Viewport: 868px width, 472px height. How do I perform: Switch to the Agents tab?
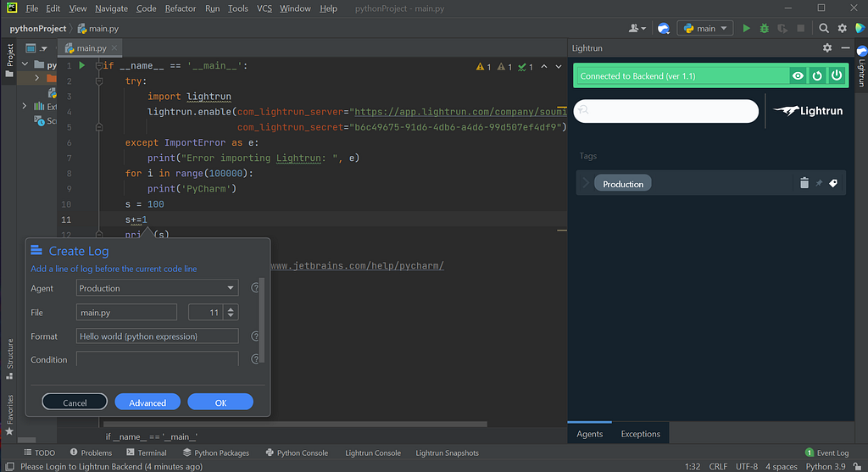point(590,434)
